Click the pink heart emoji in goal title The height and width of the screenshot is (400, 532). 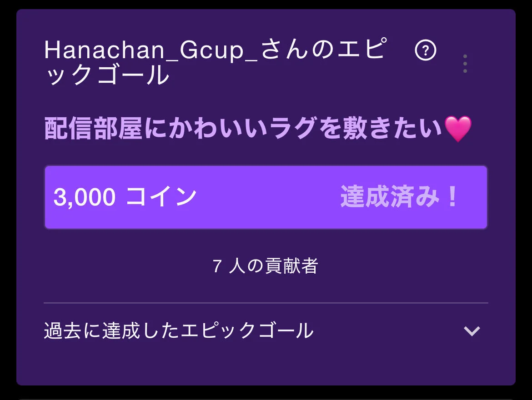(x=458, y=129)
